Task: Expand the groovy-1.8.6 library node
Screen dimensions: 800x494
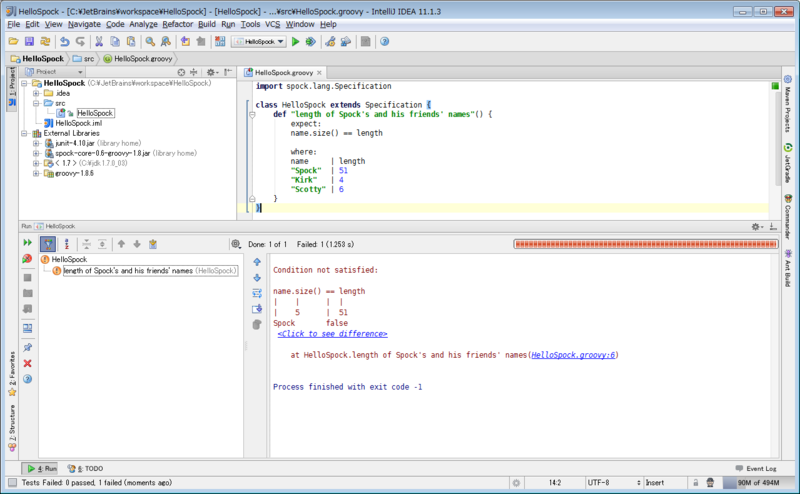Action: point(36,173)
